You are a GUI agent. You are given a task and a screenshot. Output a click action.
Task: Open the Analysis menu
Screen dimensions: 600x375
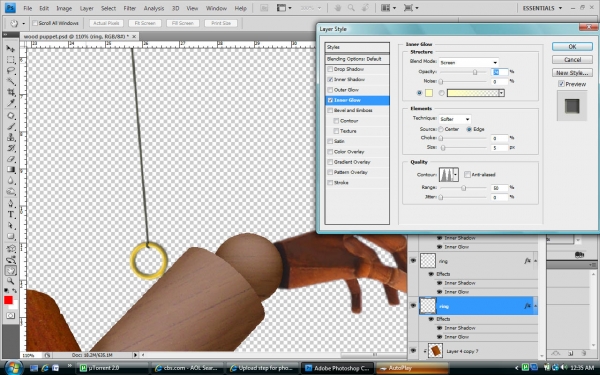point(154,8)
